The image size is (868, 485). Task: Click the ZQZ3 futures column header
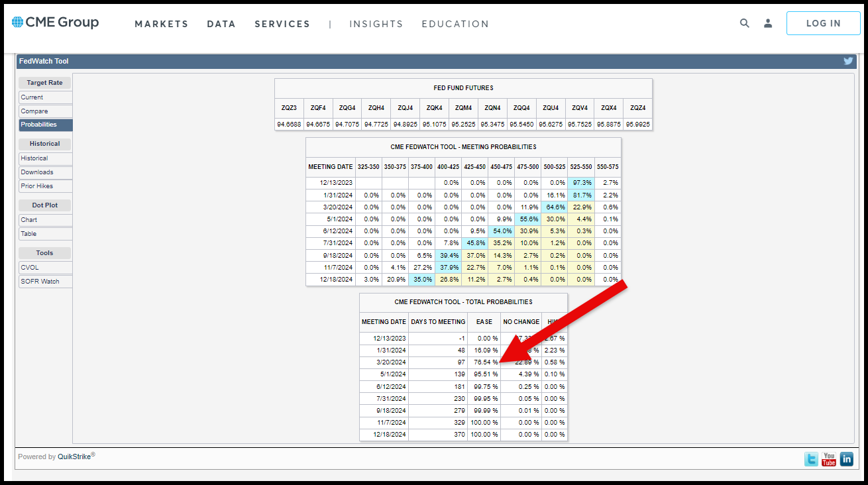(289, 108)
